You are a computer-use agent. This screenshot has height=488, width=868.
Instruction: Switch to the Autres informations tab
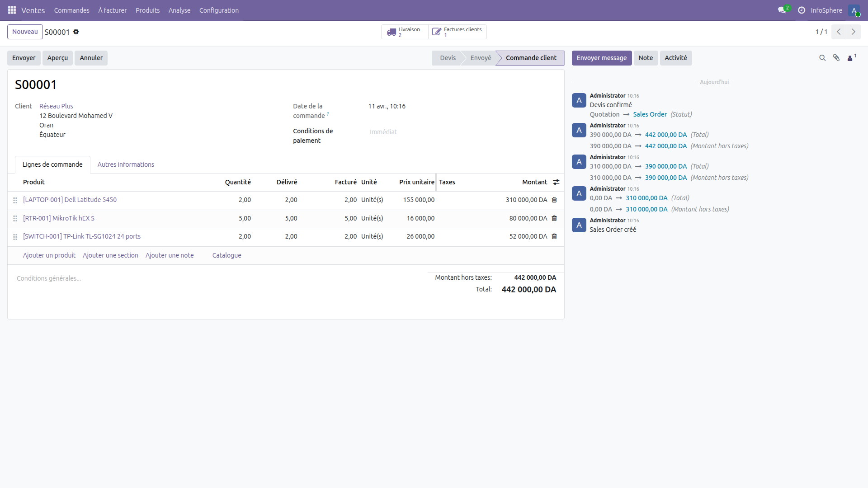coord(126,164)
